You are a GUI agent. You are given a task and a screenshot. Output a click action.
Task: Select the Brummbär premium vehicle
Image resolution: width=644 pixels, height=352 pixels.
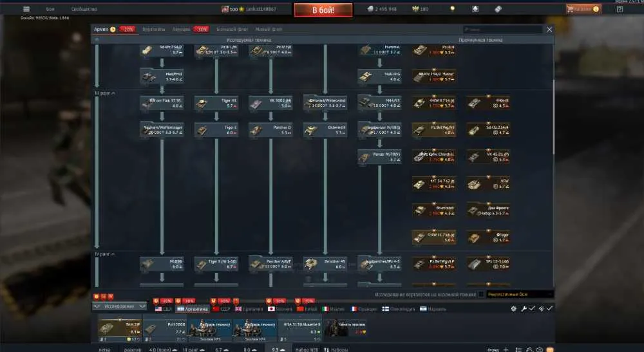[434, 210]
